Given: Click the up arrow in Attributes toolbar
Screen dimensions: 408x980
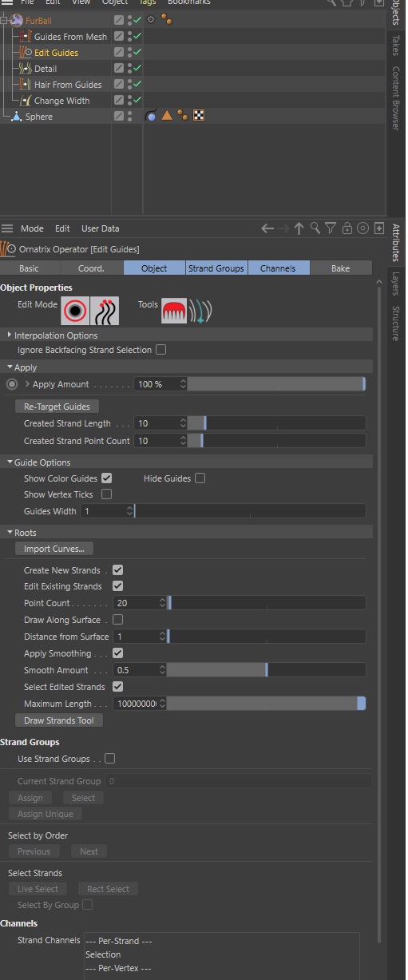Looking at the screenshot, I should pos(299,228).
